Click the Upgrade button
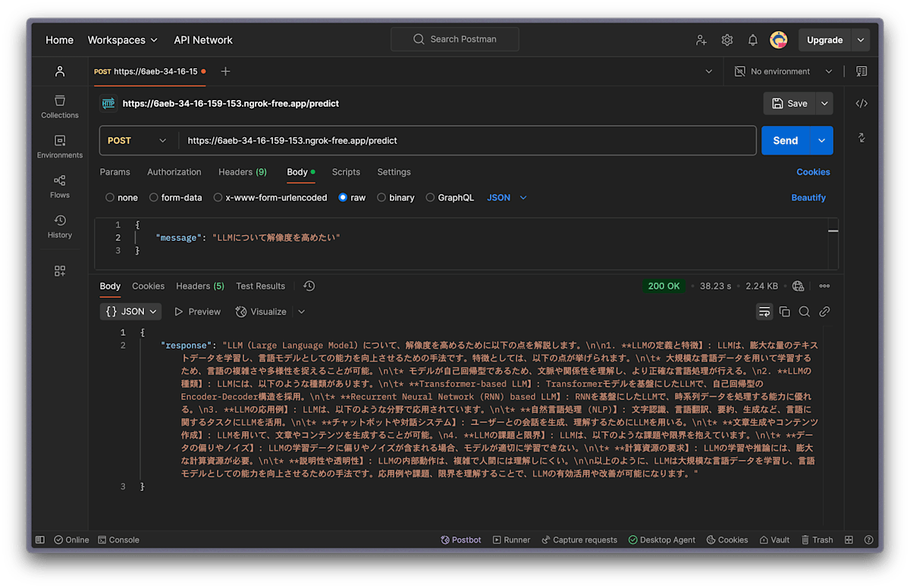The width and height of the screenshot is (910, 588). coord(825,40)
